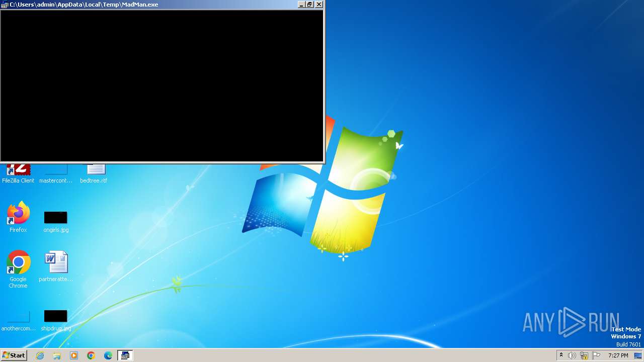Maximize the MadMan.exe console window

(310, 5)
